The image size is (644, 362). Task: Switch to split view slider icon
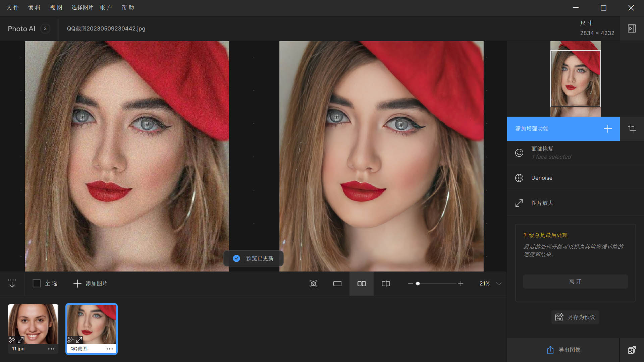tap(386, 284)
